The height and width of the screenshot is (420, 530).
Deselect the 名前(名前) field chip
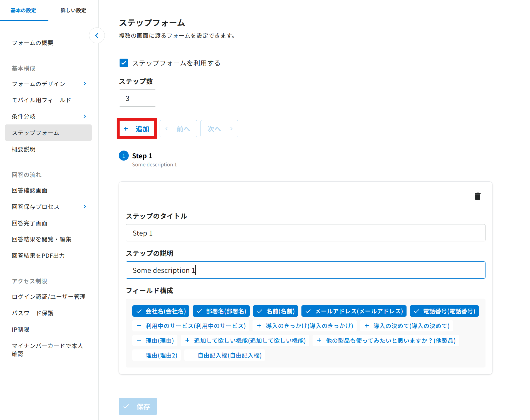pyautogui.click(x=276, y=311)
